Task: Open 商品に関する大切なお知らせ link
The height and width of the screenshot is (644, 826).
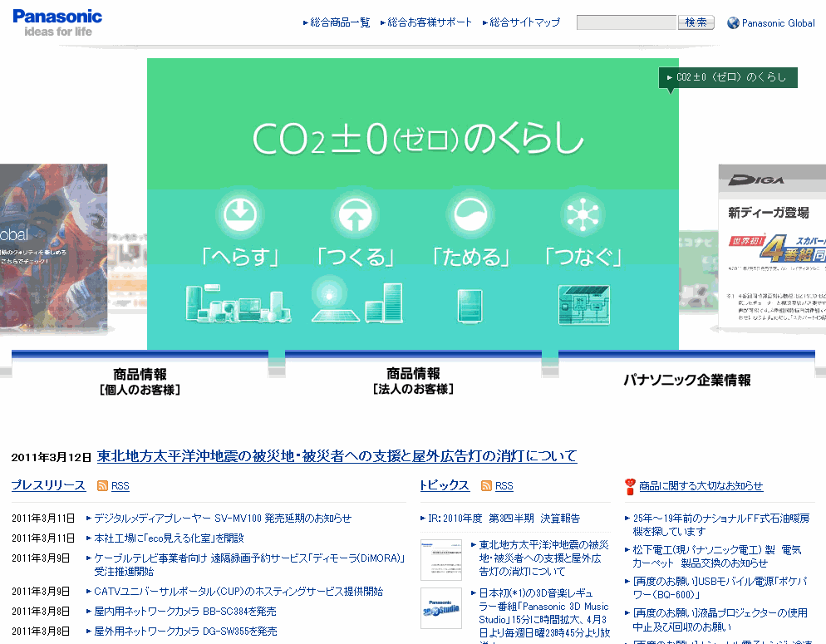Action: click(x=701, y=486)
